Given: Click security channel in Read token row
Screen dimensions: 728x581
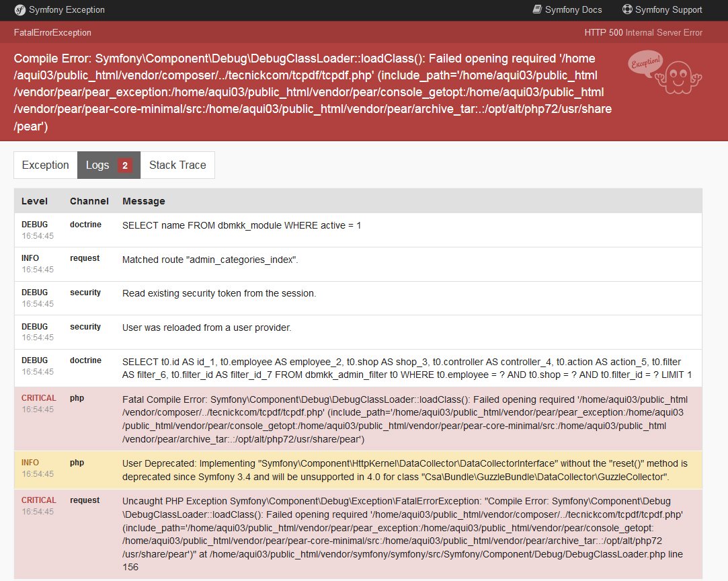Looking at the screenshot, I should coord(85,293).
